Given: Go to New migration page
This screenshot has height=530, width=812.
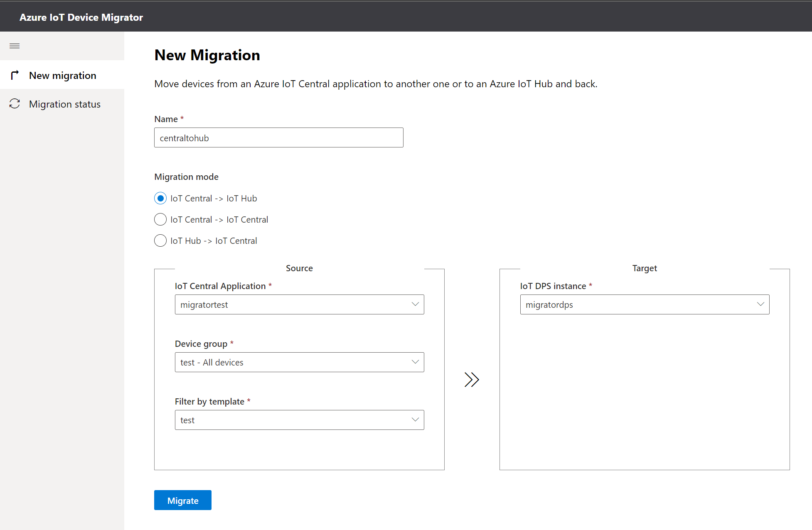Looking at the screenshot, I should pyautogui.click(x=62, y=75).
